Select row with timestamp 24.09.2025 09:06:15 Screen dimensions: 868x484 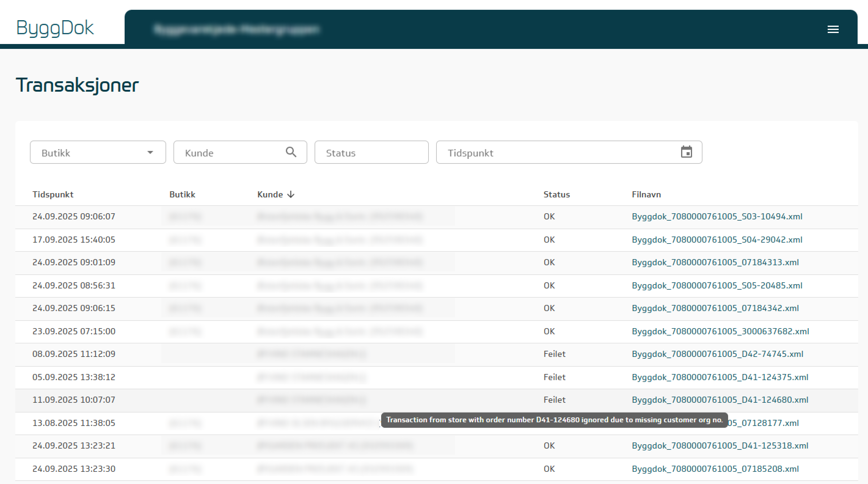pos(74,308)
